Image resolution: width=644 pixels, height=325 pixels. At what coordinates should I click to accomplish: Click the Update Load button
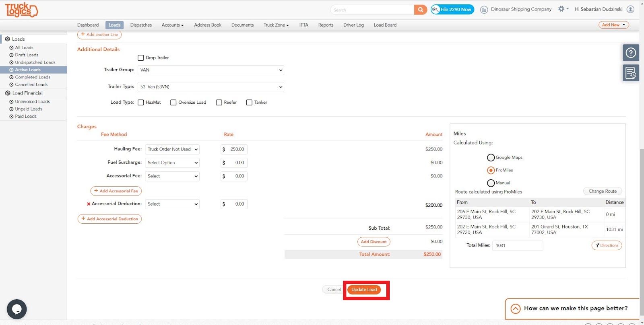click(x=364, y=290)
